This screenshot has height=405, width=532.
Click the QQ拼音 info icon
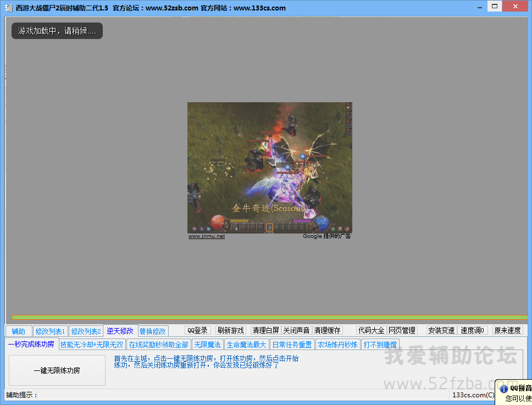503,389
